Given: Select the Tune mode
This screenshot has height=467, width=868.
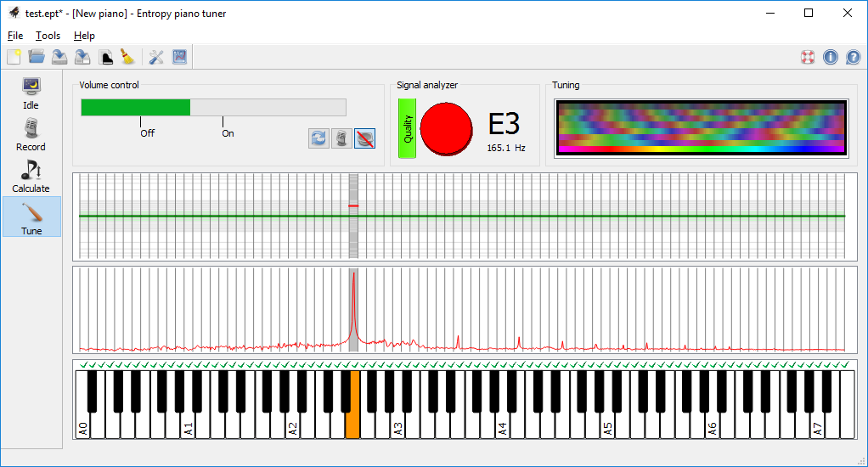Looking at the screenshot, I should click(31, 217).
